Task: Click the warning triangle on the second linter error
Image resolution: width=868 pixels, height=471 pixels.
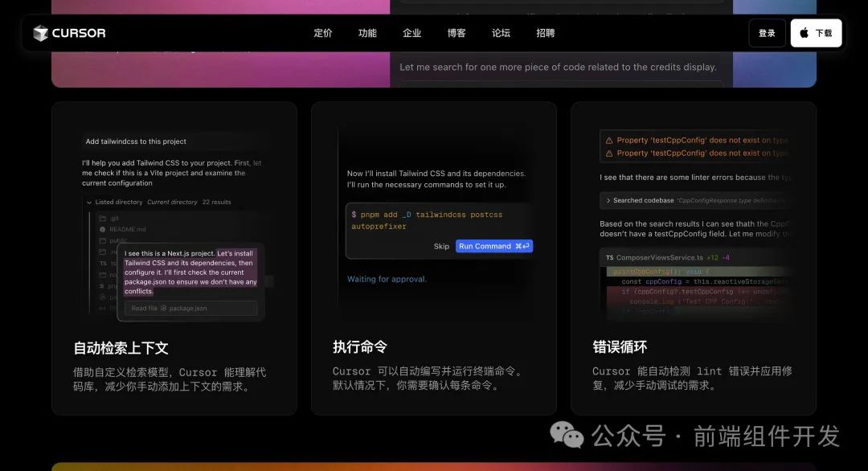Action: click(x=609, y=152)
